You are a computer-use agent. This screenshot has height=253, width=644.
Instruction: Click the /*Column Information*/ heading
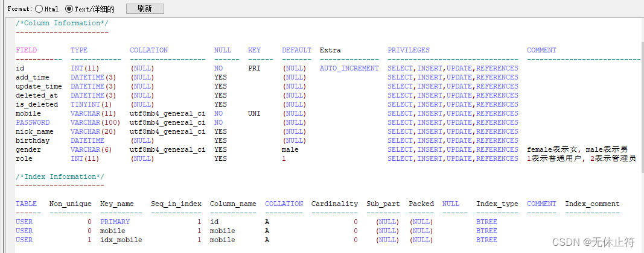[62, 23]
